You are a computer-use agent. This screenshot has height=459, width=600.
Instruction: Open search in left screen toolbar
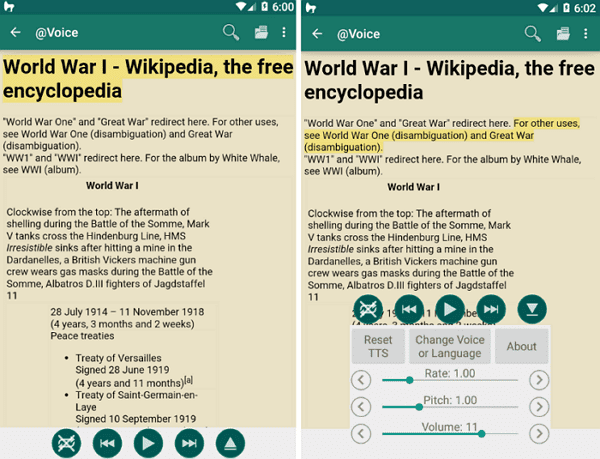point(231,33)
